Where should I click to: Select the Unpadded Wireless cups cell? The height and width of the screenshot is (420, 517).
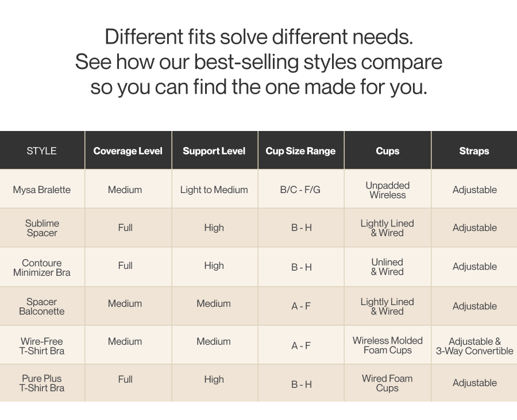[x=387, y=190]
